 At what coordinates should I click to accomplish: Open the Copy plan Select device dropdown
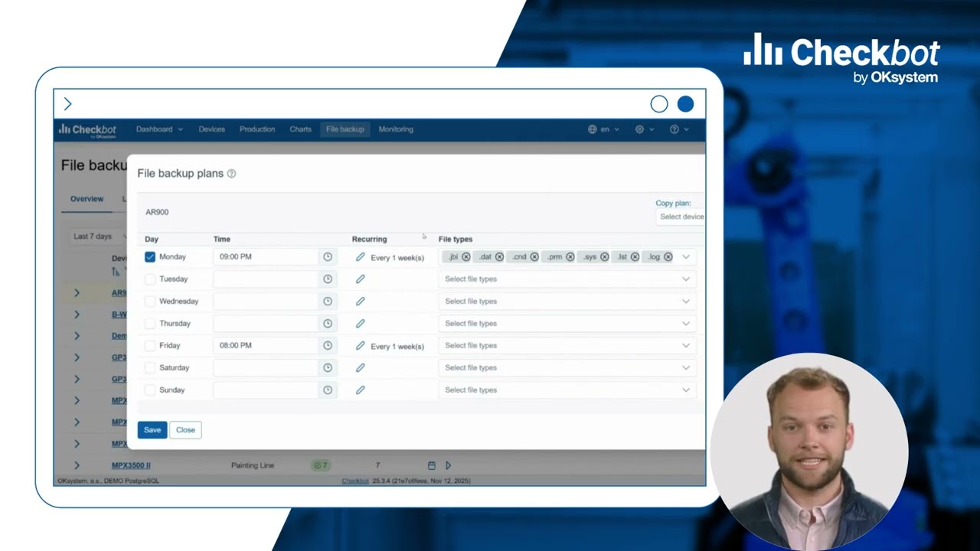coord(681,217)
